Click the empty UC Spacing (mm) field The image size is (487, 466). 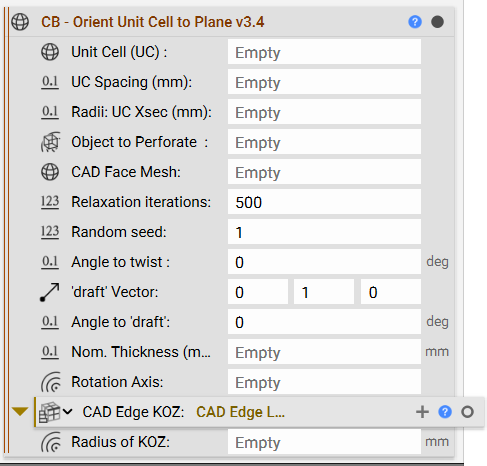coord(324,82)
